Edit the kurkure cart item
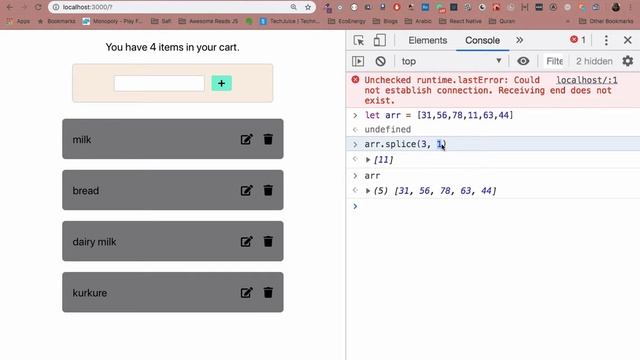Image resolution: width=640 pixels, height=360 pixels. point(247,293)
